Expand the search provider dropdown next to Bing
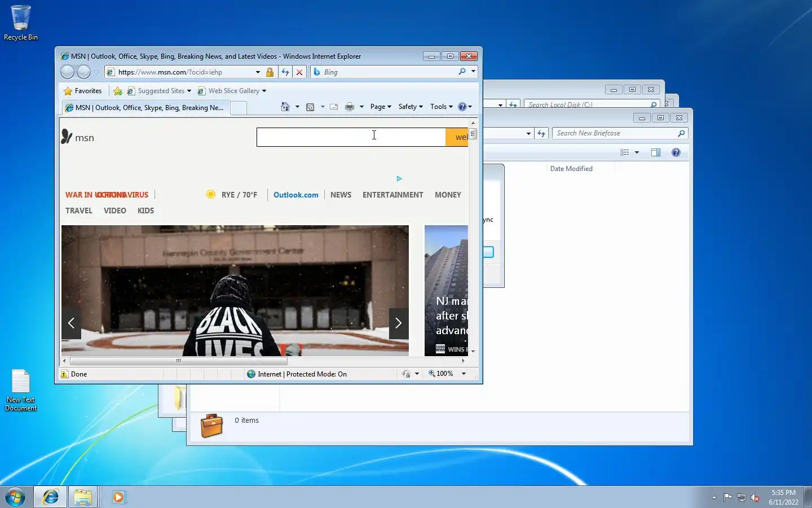The height and width of the screenshot is (508, 812). point(473,72)
